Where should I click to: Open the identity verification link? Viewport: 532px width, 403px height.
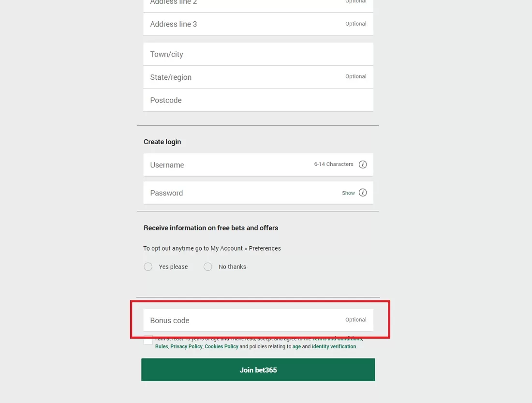tap(334, 346)
